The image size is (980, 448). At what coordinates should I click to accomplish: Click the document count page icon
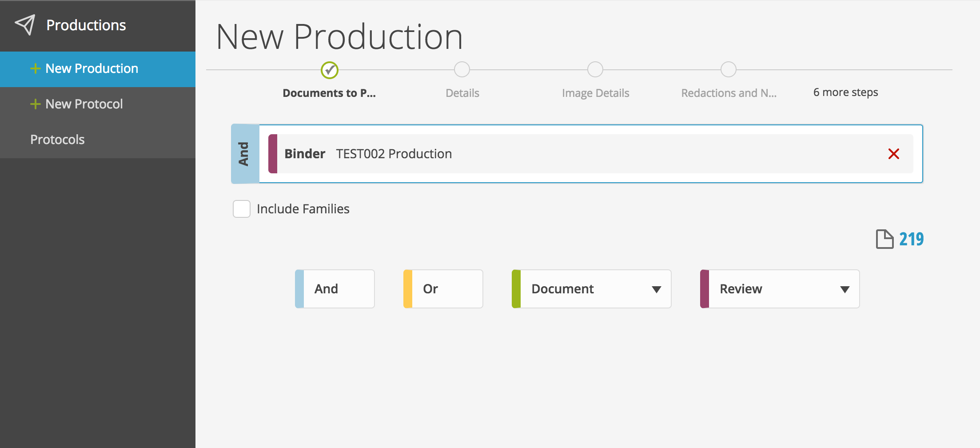[x=884, y=239]
